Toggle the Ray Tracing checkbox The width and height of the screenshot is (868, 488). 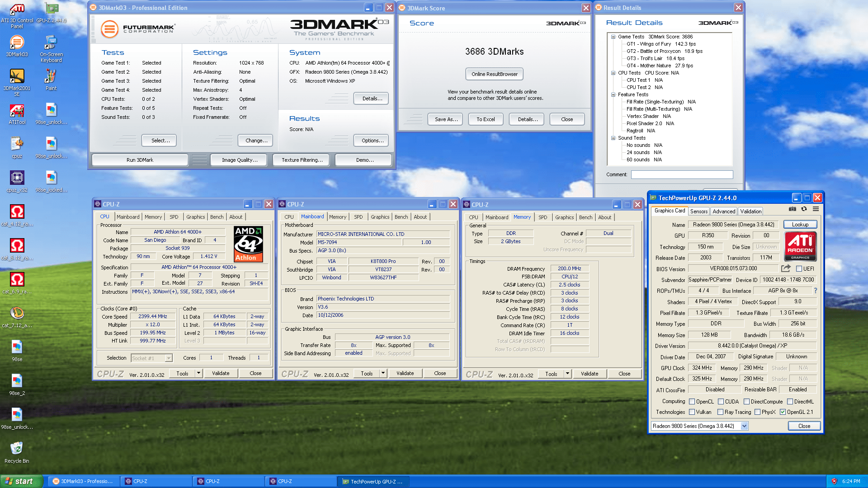[720, 412]
